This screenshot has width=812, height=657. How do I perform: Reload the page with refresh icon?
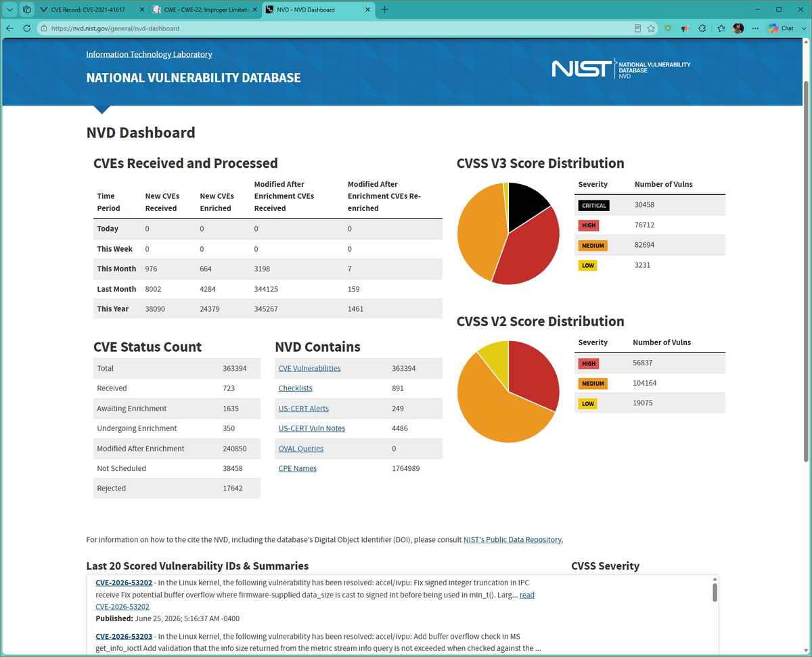[x=27, y=28]
